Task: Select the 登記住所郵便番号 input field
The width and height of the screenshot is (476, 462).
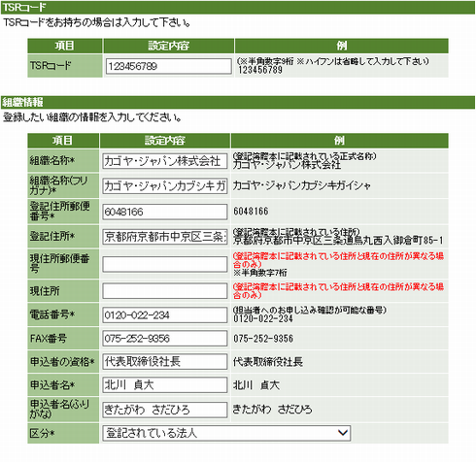Action: (x=165, y=212)
